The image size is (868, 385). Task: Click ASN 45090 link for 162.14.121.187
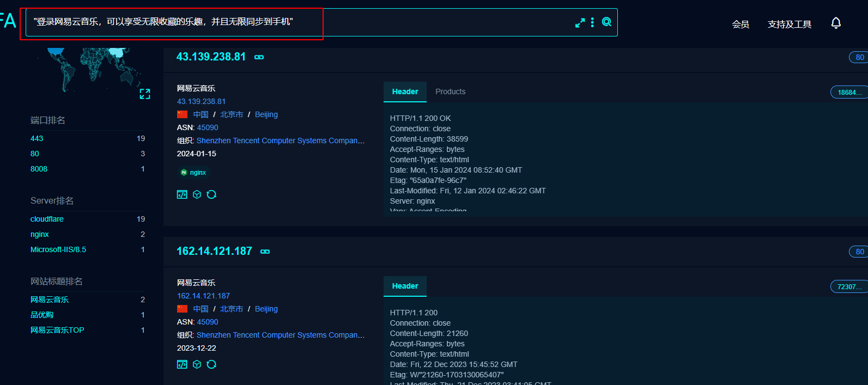208,322
